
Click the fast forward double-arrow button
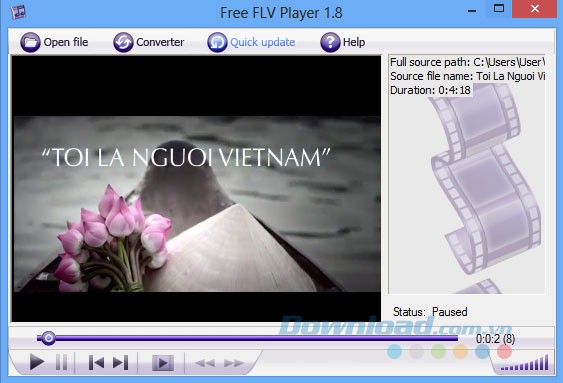[x=234, y=363]
